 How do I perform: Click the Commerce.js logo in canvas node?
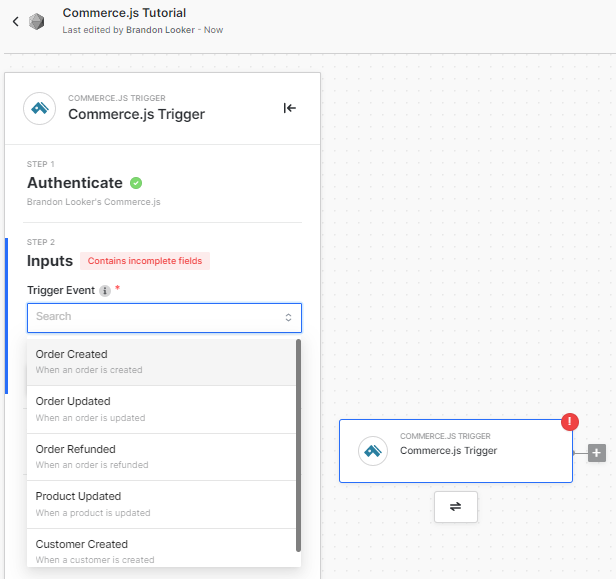pos(373,451)
